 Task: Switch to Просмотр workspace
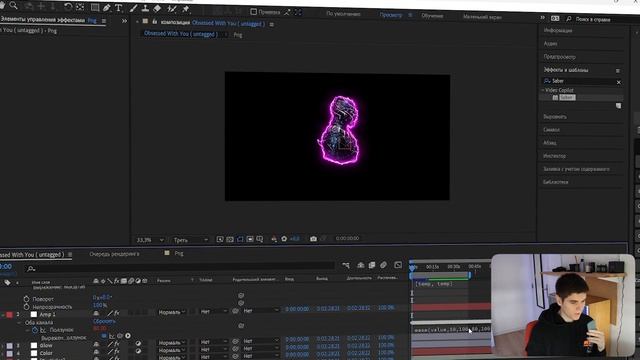pos(391,15)
